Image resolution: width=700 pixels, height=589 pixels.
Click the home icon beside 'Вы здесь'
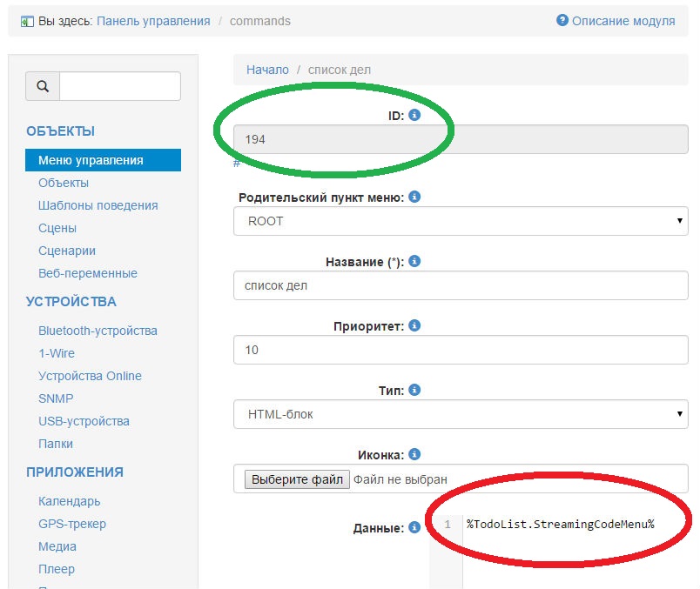(27, 22)
